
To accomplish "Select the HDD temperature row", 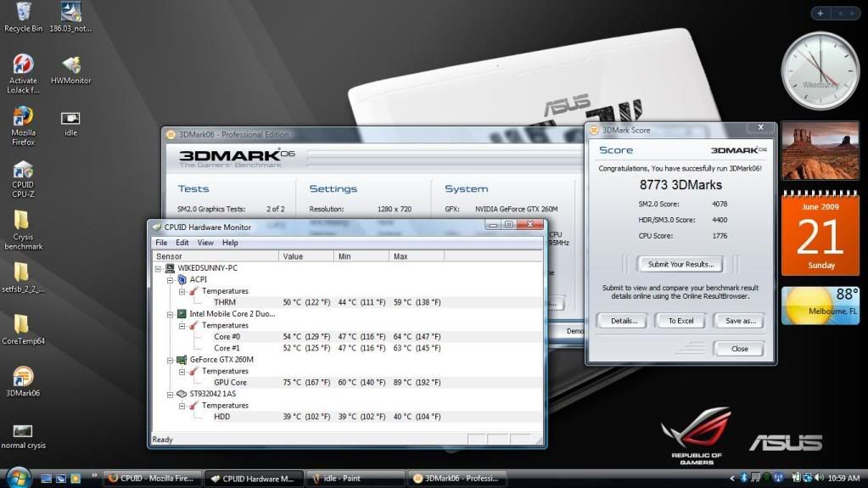I will (x=347, y=417).
